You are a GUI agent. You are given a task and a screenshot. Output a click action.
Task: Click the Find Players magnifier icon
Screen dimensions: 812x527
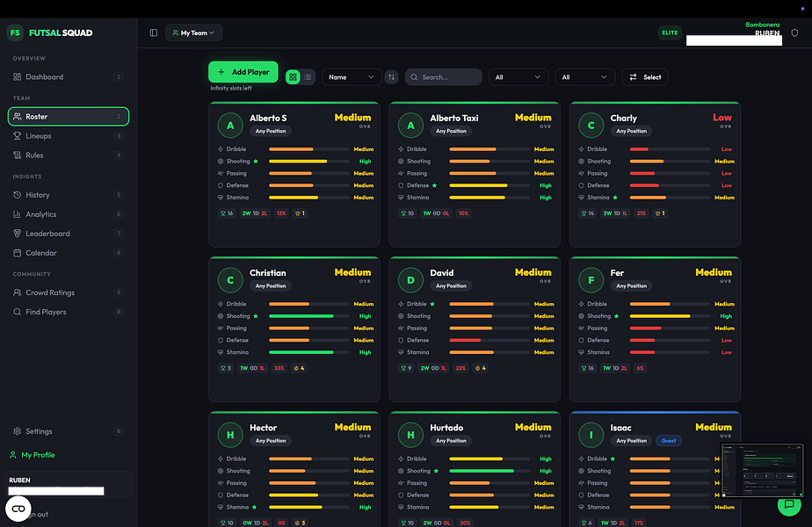coord(17,312)
